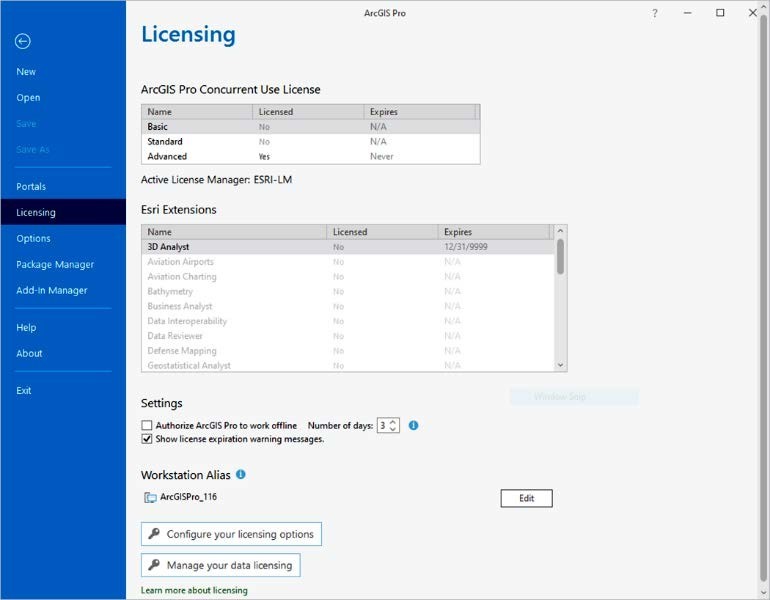Select the Defense Mapping row
Image resolution: width=770 pixels, height=600 pixels.
[x=348, y=351]
